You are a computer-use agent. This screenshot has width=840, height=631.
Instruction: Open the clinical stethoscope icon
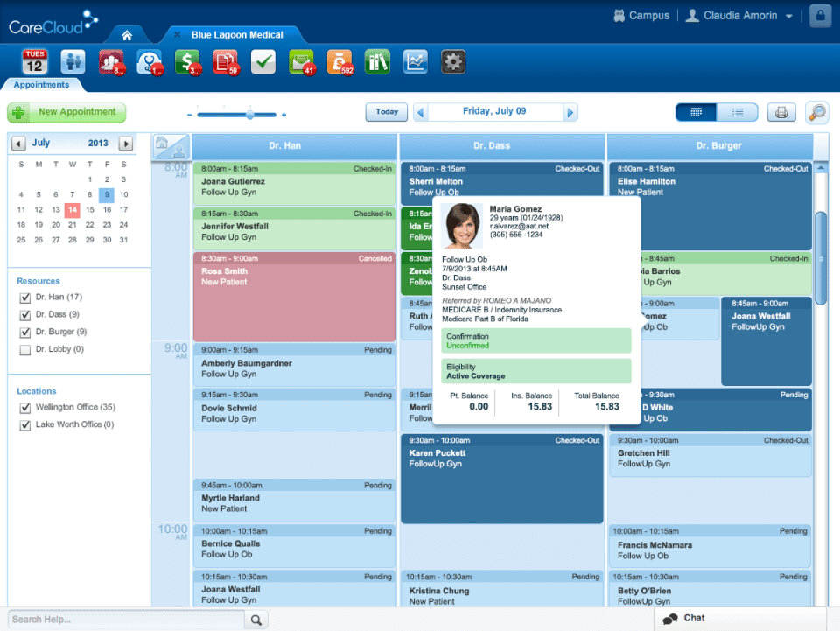(150, 61)
